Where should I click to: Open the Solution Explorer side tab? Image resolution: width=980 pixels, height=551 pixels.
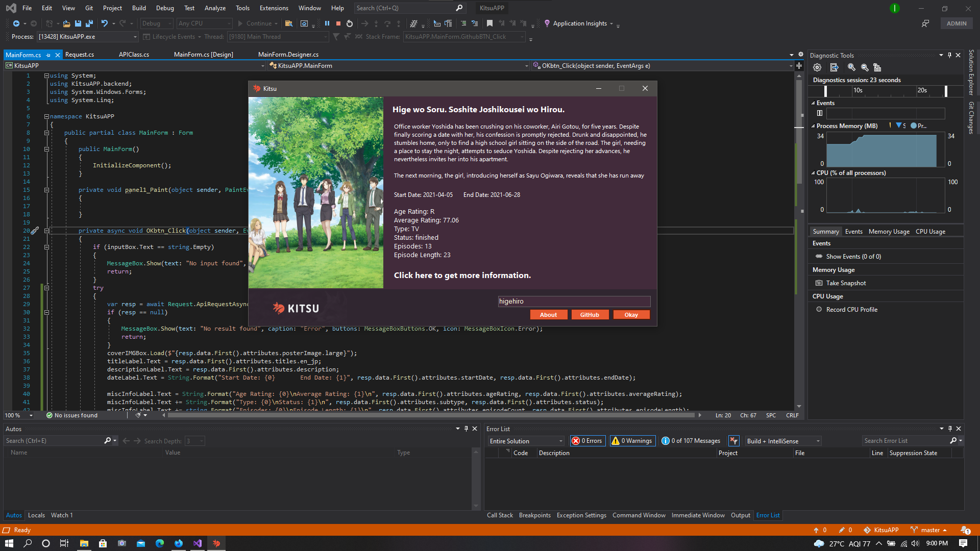971,72
